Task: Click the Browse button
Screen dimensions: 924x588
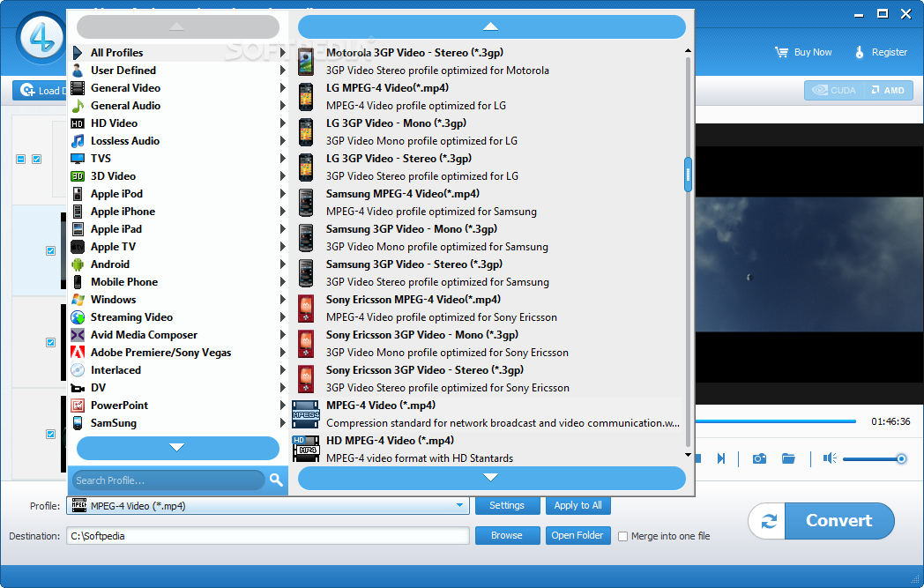Action: (507, 536)
